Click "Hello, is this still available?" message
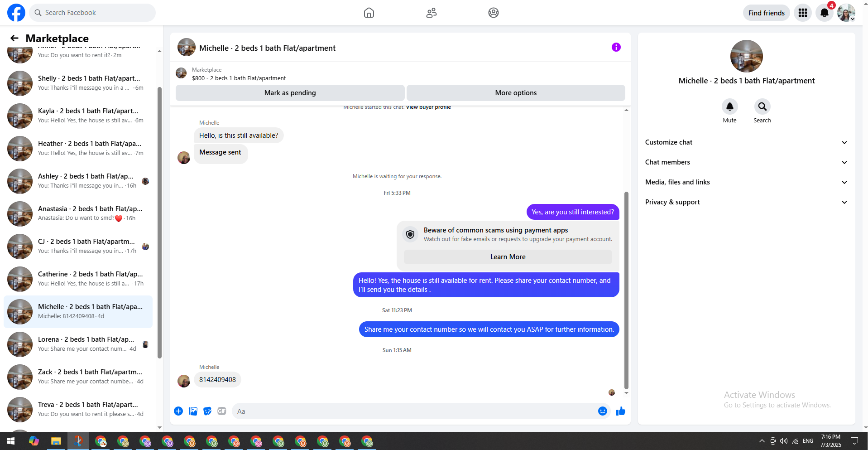This screenshot has width=868, height=450. coord(239,135)
